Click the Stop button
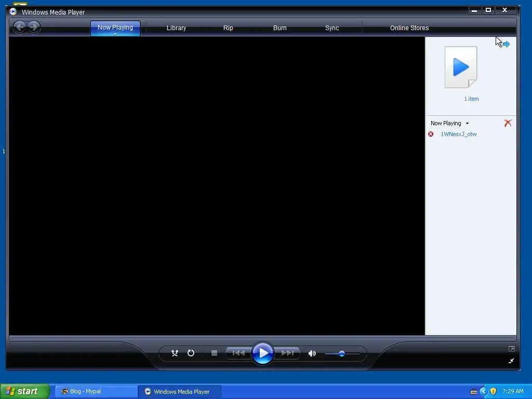This screenshot has width=532, height=399. tap(214, 353)
